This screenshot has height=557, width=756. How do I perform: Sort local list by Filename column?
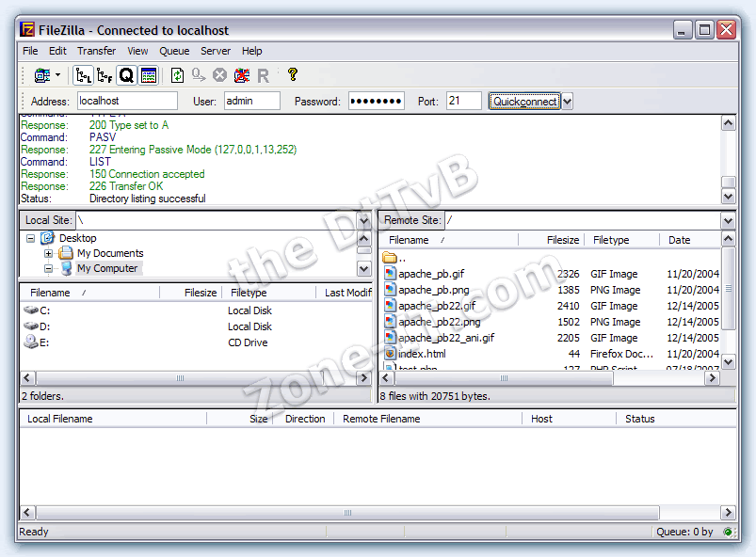click(89, 293)
